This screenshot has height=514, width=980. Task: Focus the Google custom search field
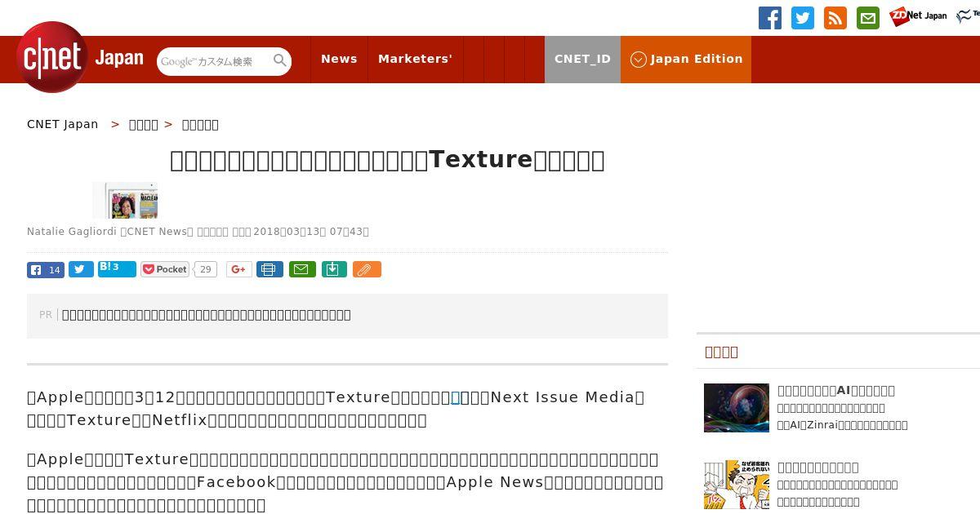coord(214,61)
